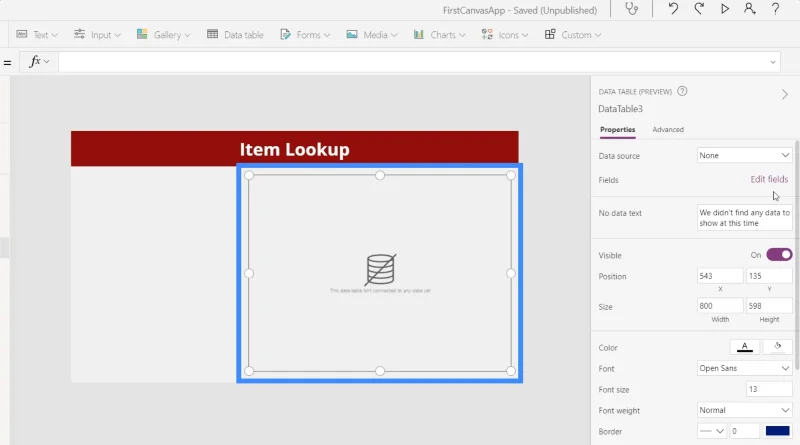Edit the Font size field

pyautogui.click(x=769, y=389)
